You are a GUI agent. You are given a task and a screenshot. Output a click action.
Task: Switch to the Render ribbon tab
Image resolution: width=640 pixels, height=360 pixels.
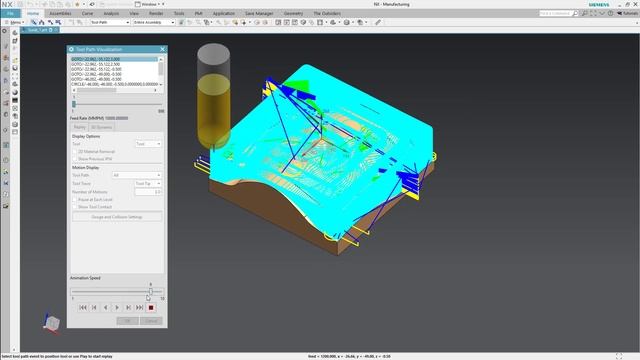(x=156, y=13)
